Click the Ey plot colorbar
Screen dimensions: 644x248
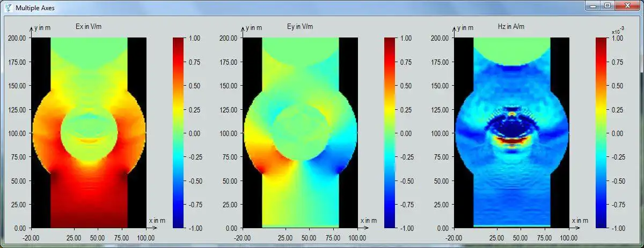click(390, 132)
